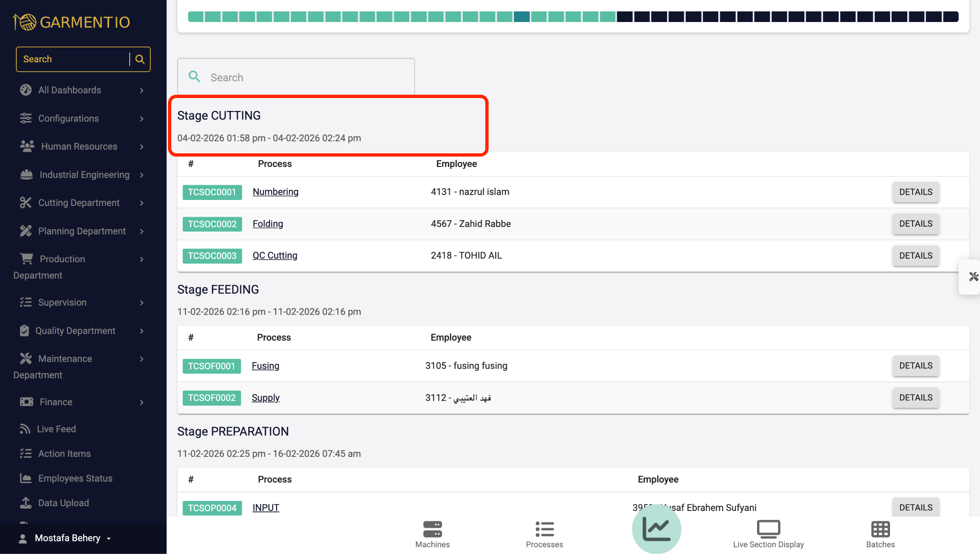
Task: Click the tools icon on right edge
Action: [x=973, y=277]
